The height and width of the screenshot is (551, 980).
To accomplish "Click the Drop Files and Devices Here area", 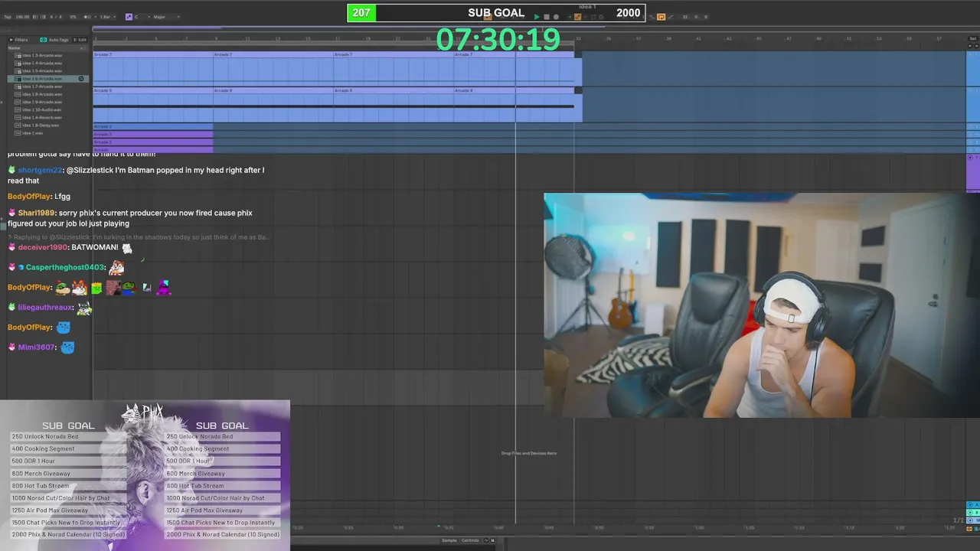I will [x=528, y=453].
